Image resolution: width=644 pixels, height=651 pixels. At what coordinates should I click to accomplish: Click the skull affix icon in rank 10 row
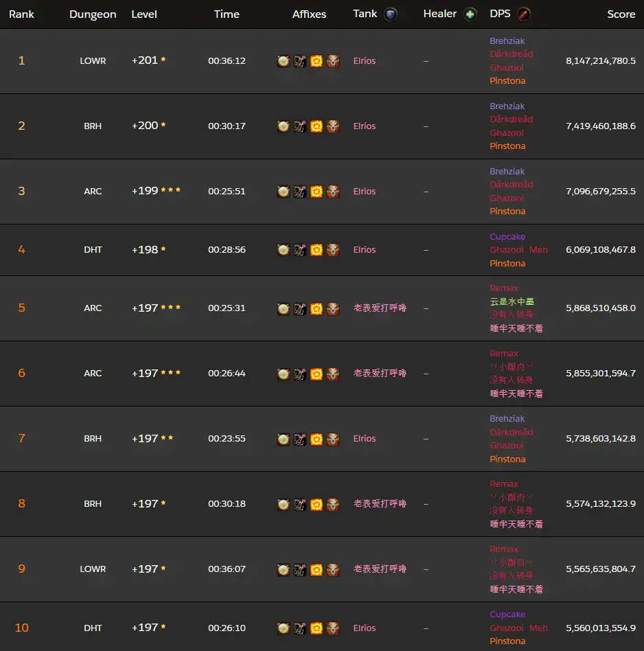point(333,628)
